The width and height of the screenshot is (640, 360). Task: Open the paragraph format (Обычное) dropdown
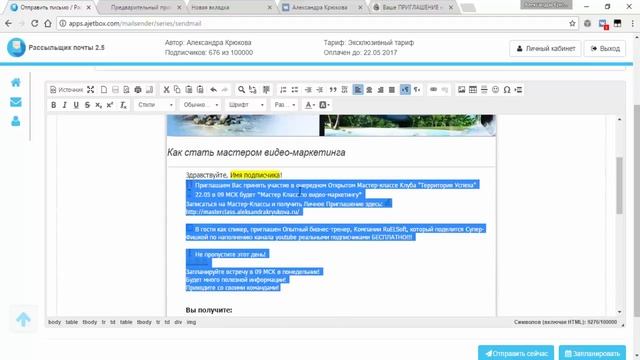pos(200,105)
